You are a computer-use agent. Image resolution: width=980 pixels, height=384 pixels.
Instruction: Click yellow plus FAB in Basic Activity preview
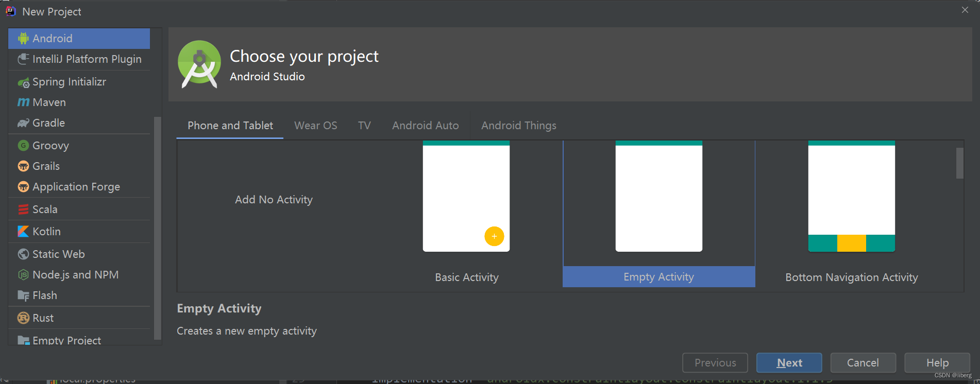pos(494,236)
